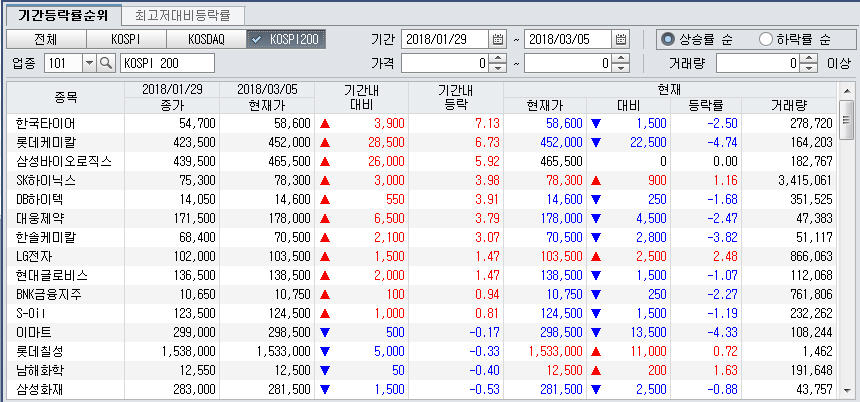The image size is (860, 402).
Task: Click the maximum price input field
Action: [568, 64]
